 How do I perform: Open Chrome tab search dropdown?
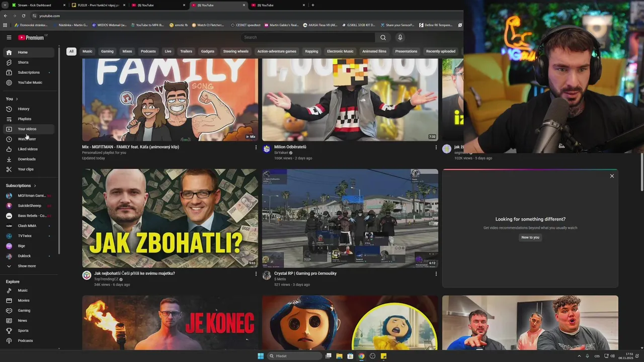coord(5,5)
